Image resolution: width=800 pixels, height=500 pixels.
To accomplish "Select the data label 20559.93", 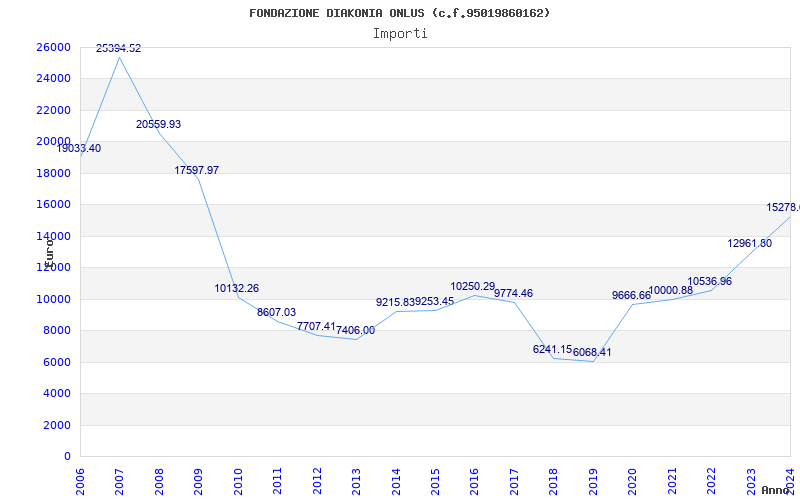I will 158,124.
